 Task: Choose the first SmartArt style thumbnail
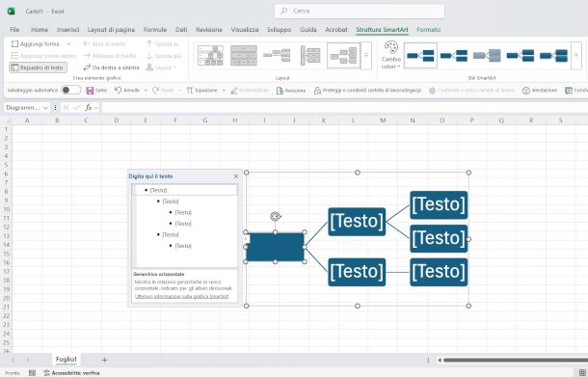[x=420, y=56]
